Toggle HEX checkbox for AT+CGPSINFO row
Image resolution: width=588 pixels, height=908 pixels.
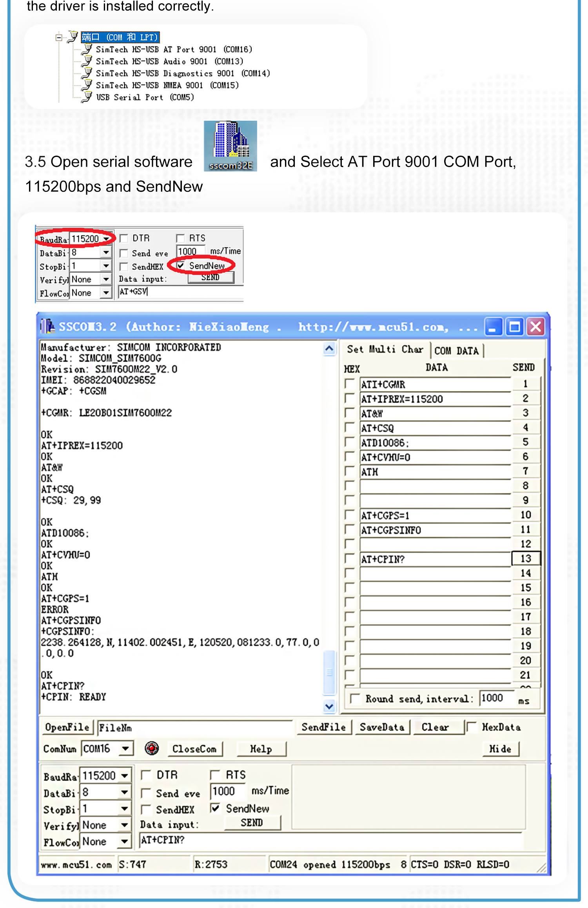tap(349, 530)
